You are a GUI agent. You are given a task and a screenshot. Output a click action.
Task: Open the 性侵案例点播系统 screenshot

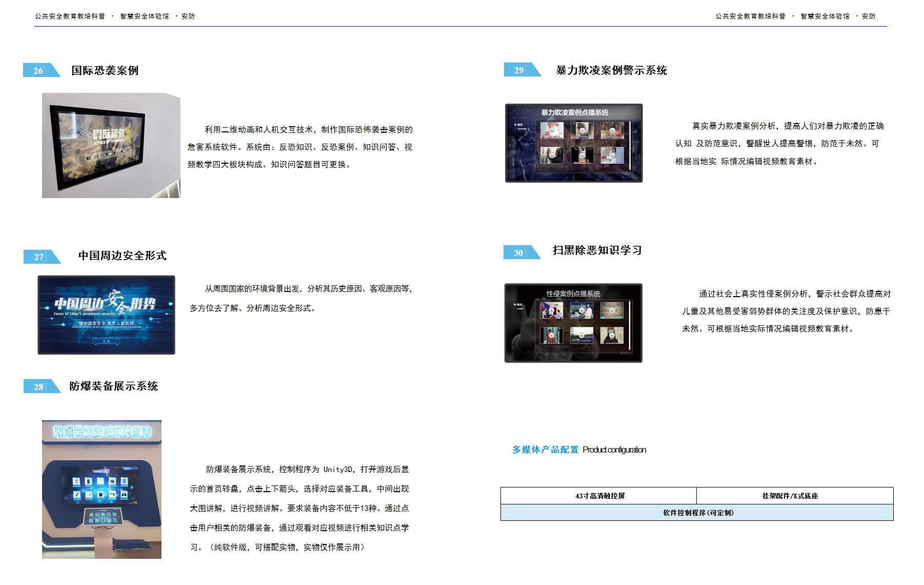click(x=573, y=323)
